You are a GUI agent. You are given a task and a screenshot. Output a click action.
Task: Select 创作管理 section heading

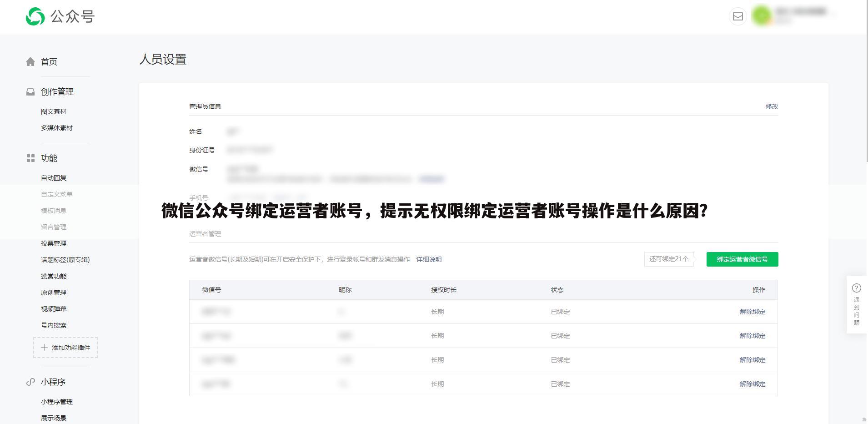coord(57,91)
